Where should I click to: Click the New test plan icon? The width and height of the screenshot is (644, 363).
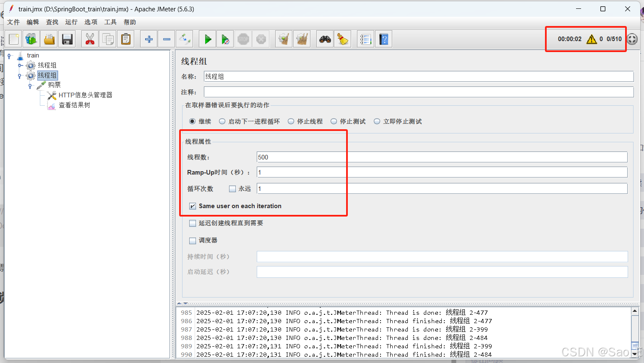pos(14,39)
